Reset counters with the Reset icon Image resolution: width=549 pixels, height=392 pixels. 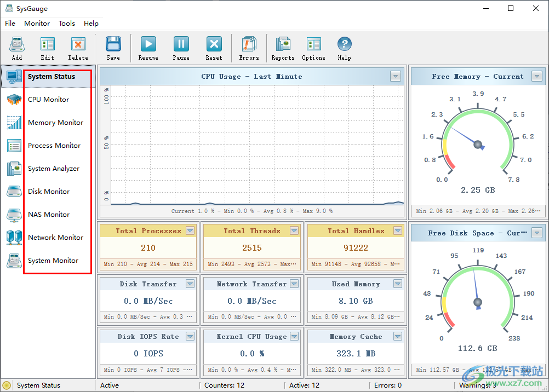214,44
